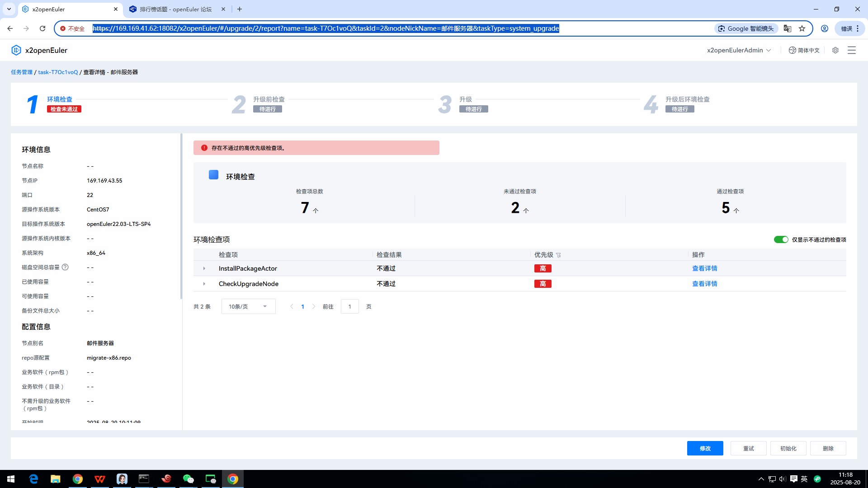Open the hamburger menu icon
Viewport: 868px width, 488px height.
pos(852,50)
